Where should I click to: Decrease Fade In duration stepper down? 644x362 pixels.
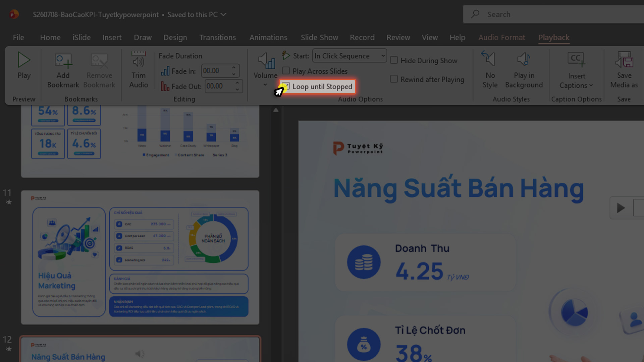(234, 74)
